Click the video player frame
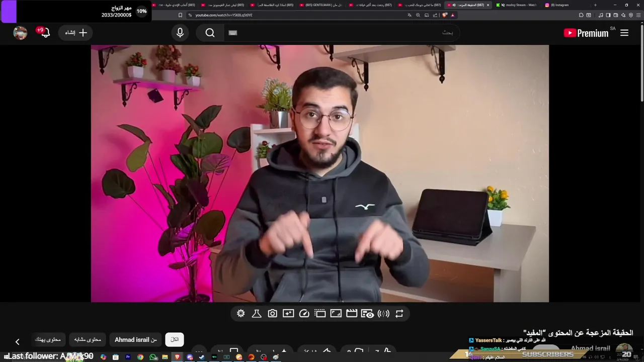 (320, 173)
